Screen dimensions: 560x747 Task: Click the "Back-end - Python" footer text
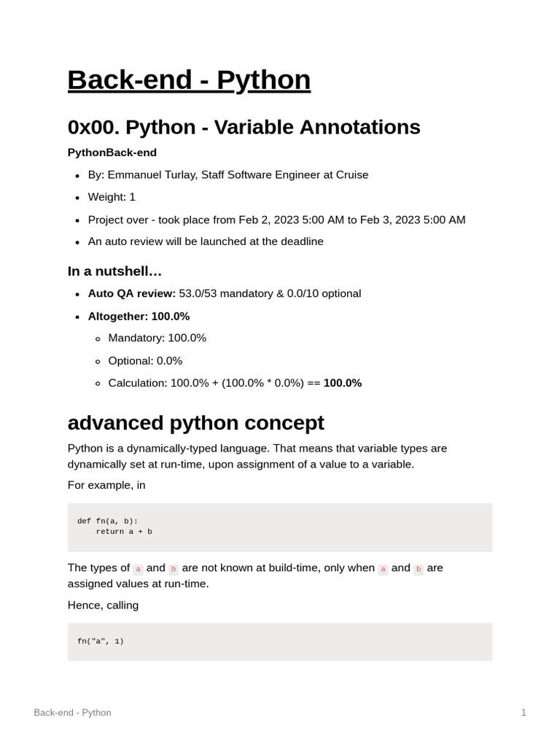pos(72,712)
